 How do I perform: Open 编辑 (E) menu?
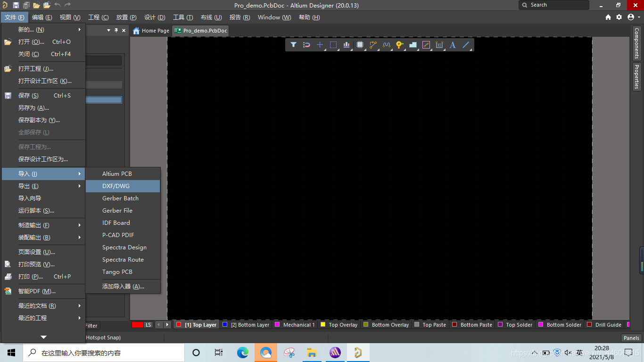[x=42, y=17]
